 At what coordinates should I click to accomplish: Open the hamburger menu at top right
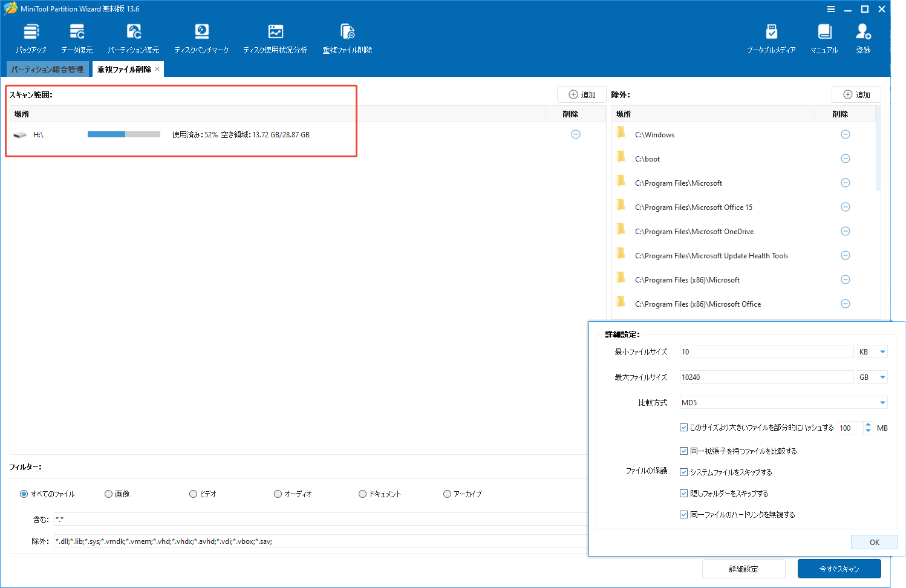click(831, 8)
